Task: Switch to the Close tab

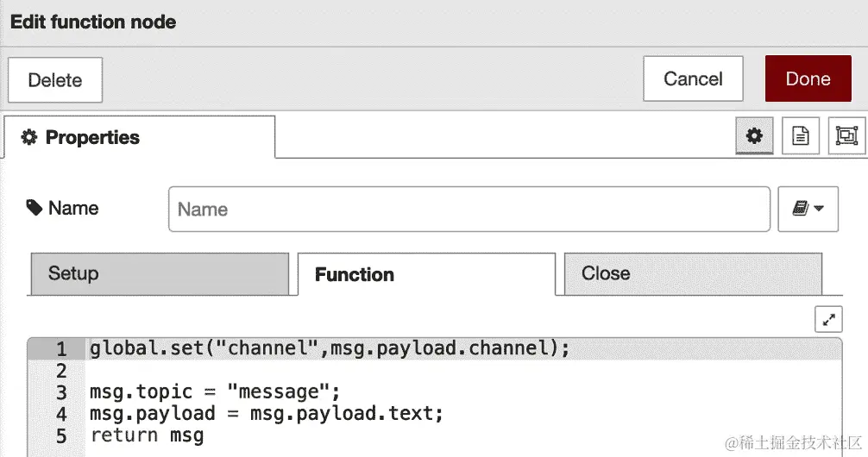Action: (693, 274)
